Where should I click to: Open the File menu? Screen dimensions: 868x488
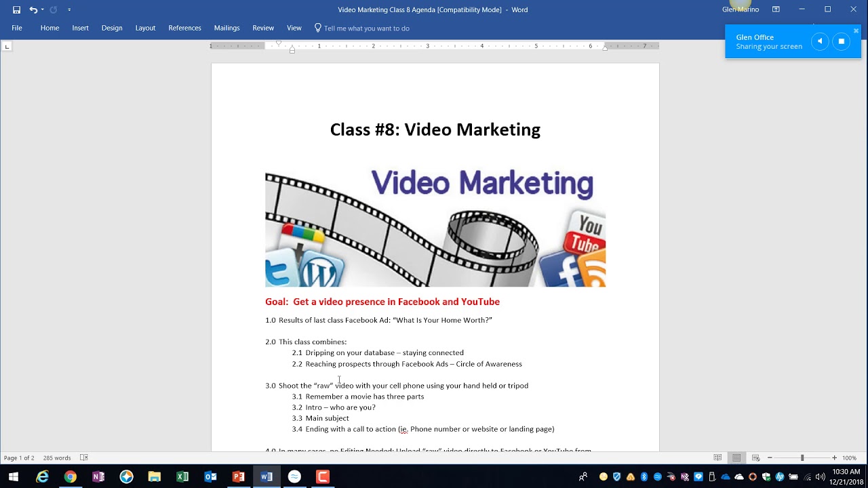point(17,28)
